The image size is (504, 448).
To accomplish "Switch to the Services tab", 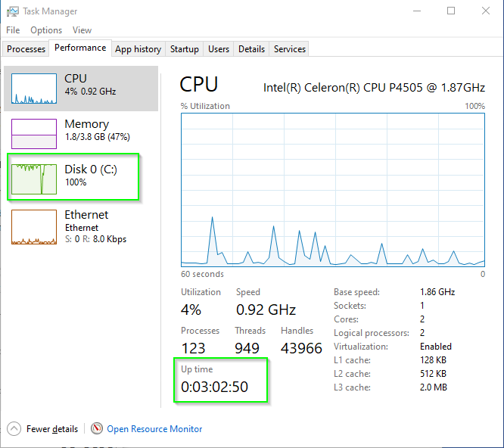I will [289, 49].
